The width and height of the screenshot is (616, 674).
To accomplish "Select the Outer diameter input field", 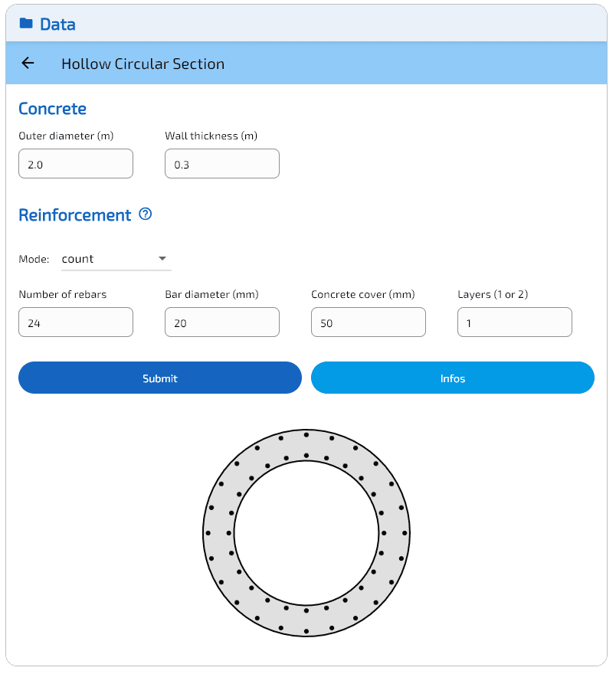I will (75, 162).
